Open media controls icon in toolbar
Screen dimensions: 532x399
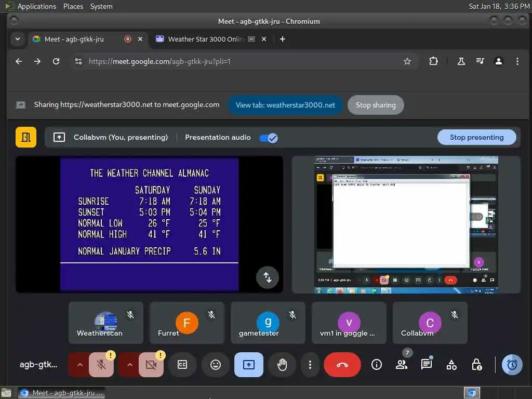tap(480, 61)
